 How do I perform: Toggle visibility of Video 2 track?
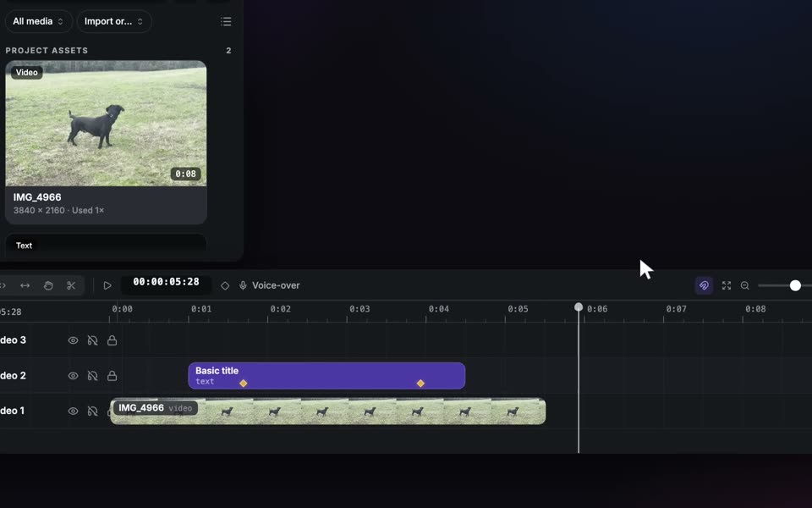pyautogui.click(x=73, y=376)
